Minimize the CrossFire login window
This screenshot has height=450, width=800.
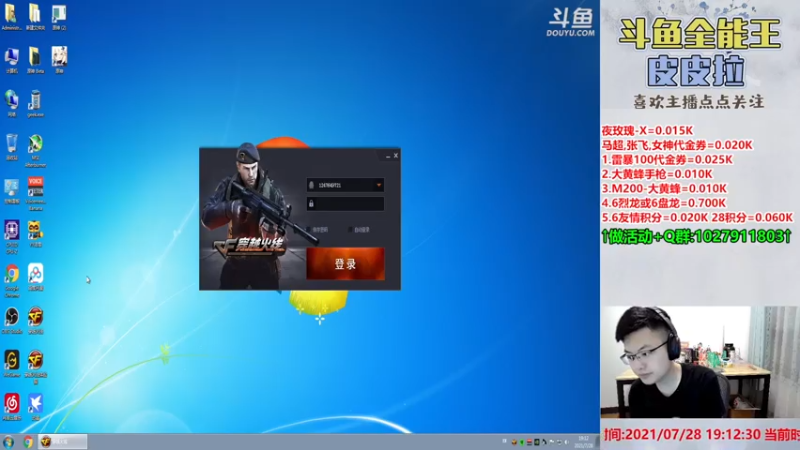pos(388,156)
